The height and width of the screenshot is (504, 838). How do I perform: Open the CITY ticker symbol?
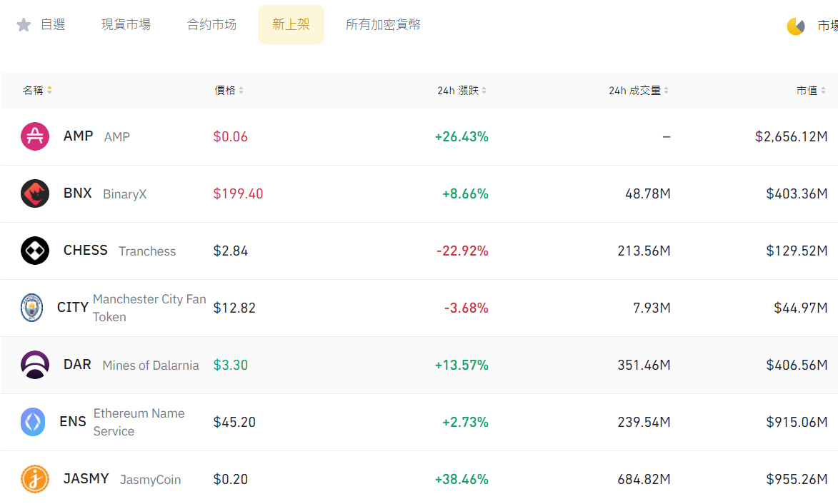tap(73, 308)
